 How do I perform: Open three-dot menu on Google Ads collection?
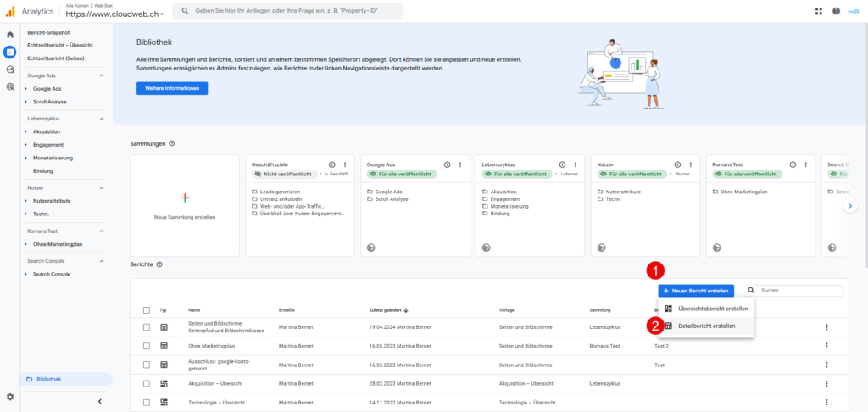pyautogui.click(x=459, y=164)
